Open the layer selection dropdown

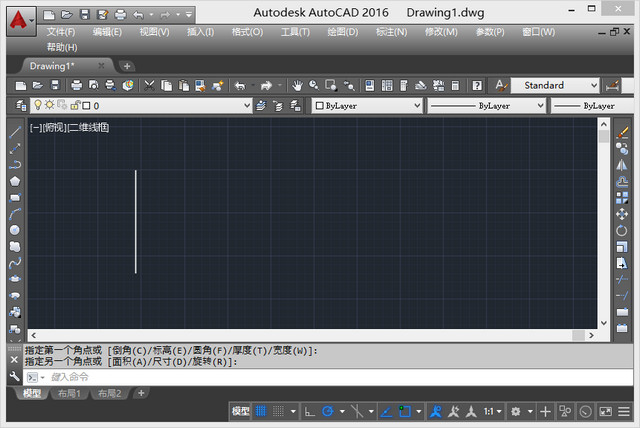coord(247,106)
